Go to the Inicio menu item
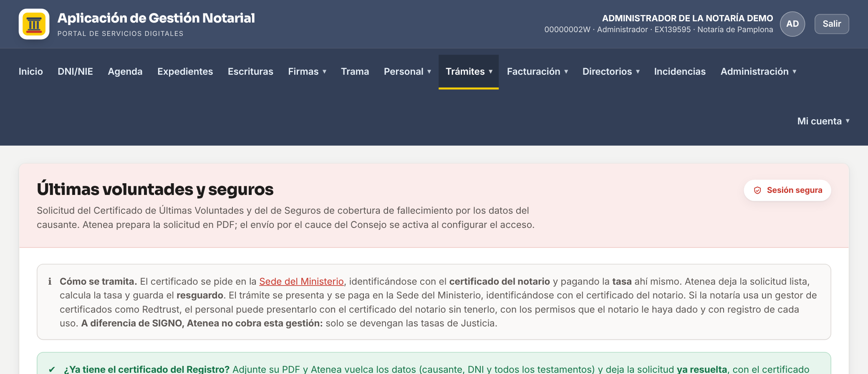The height and width of the screenshot is (374, 868). (x=31, y=71)
